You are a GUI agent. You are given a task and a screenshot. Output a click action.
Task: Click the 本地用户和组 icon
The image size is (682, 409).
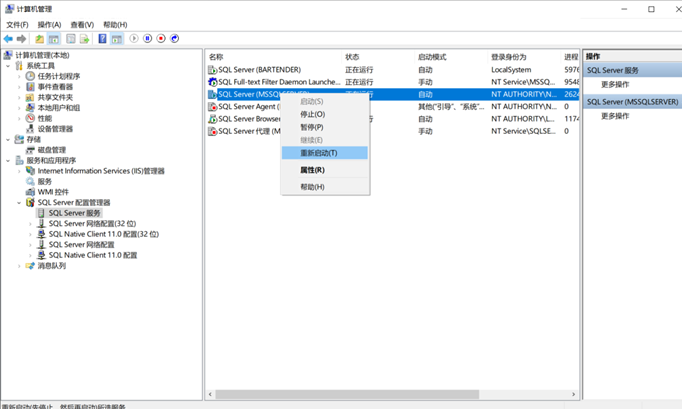tap(30, 107)
